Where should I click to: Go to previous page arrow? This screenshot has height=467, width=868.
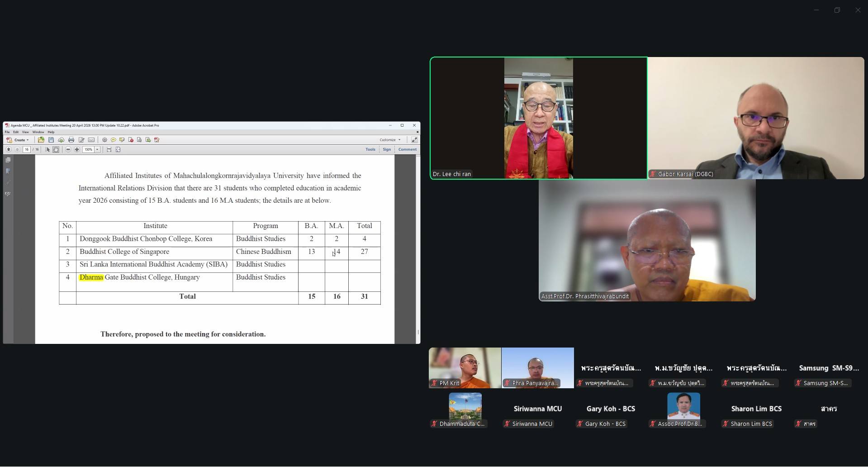[9, 149]
